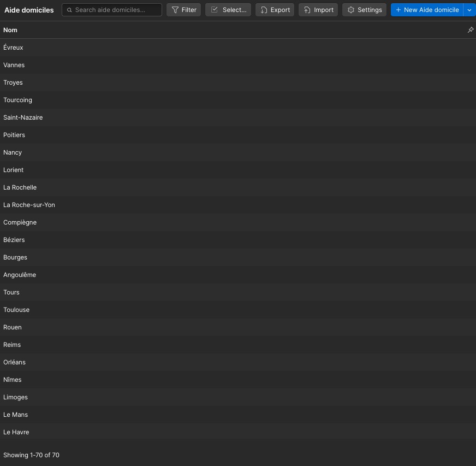Sort by the Nom column header
The width and height of the screenshot is (476, 466).
coord(10,30)
